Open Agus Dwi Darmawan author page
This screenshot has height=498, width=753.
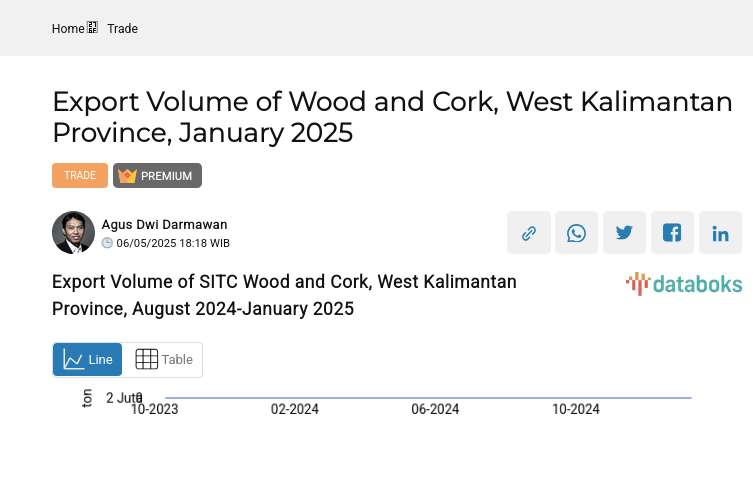164,224
